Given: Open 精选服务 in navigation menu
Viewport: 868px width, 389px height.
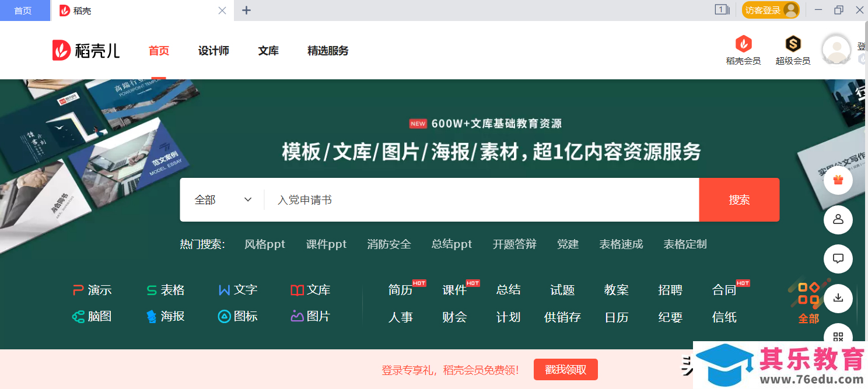Looking at the screenshot, I should (x=328, y=51).
